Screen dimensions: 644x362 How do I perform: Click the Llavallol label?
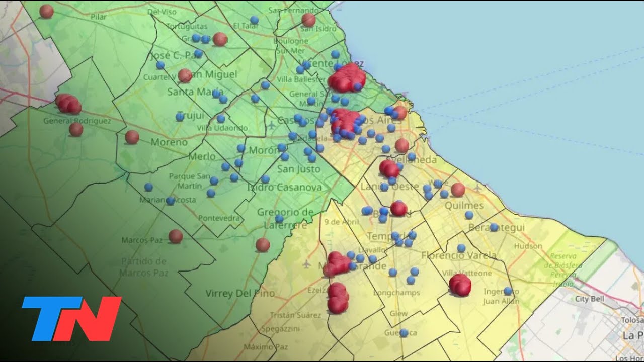[x=372, y=250]
